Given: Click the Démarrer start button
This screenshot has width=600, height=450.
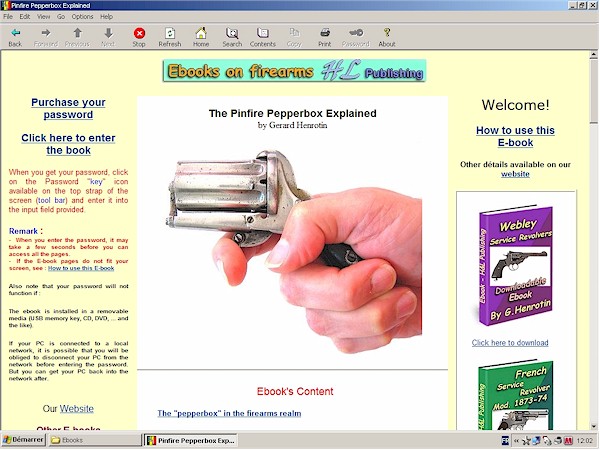Looking at the screenshot, I should 22,440.
